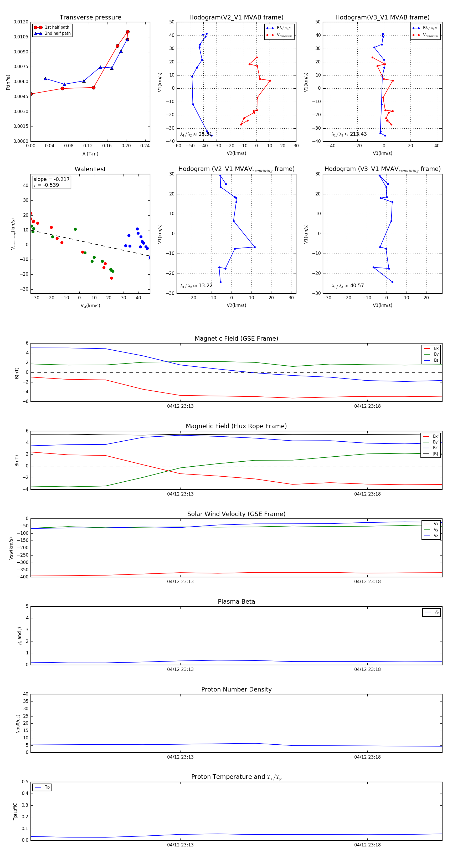This screenshot has height=868, width=473.
Task: Select B/√μ0ρ legend entry in V3_V1 MVAB hodogram
Action: pos(425,28)
